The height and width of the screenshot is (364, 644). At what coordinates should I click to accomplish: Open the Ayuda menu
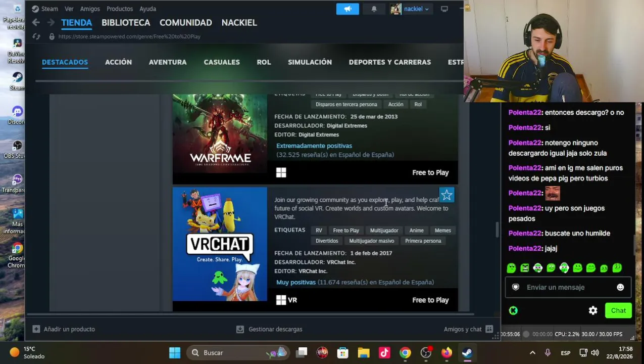pos(148,9)
